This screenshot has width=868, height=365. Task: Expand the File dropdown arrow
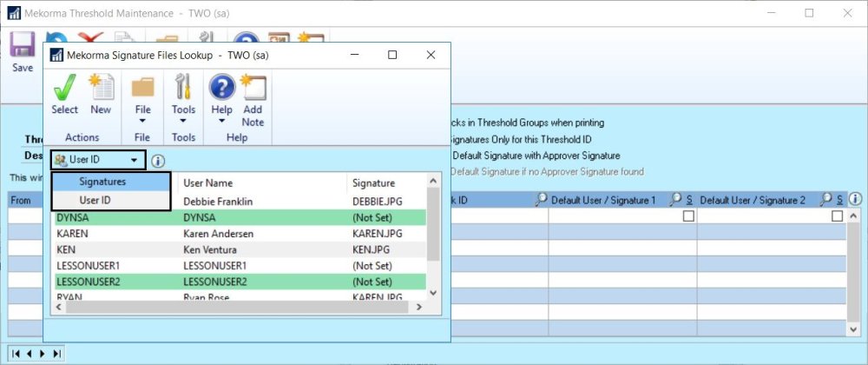pos(143,121)
